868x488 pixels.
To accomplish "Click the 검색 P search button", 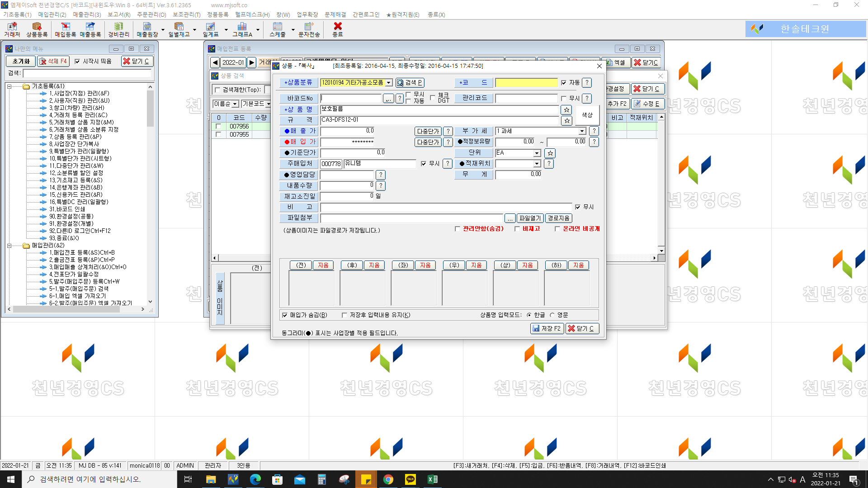I will [410, 83].
